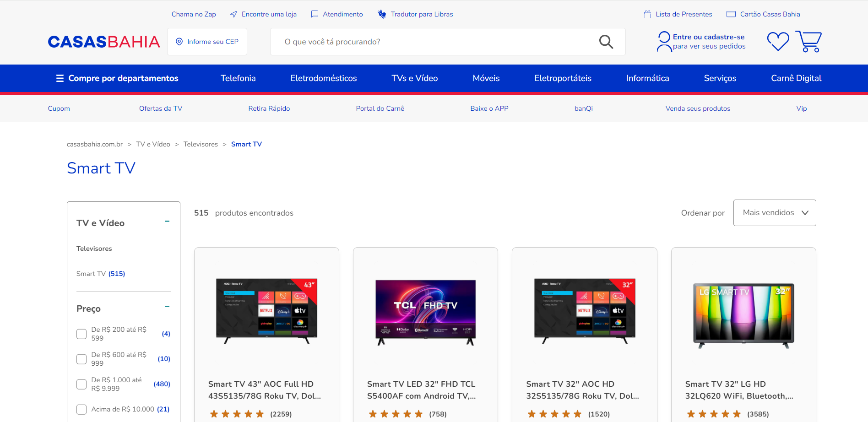This screenshot has width=868, height=422.
Task: Open the Baixe o APP link
Action: pyautogui.click(x=489, y=108)
